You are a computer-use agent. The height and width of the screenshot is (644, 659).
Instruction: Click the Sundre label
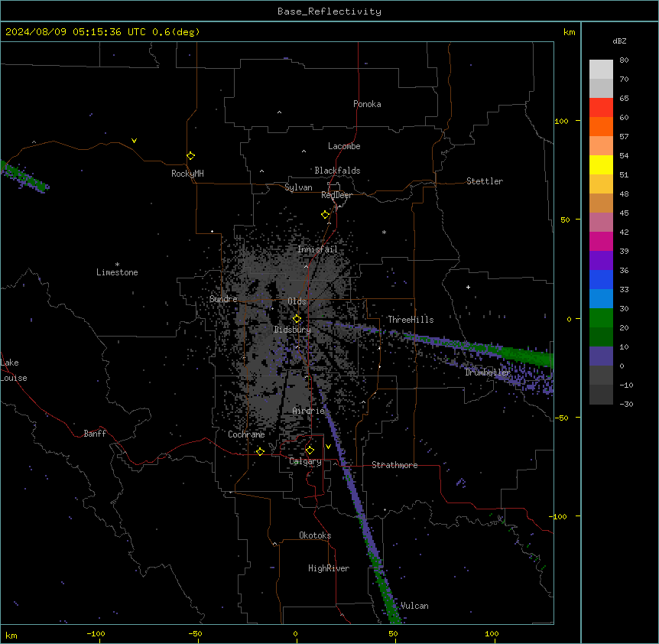coord(223,299)
